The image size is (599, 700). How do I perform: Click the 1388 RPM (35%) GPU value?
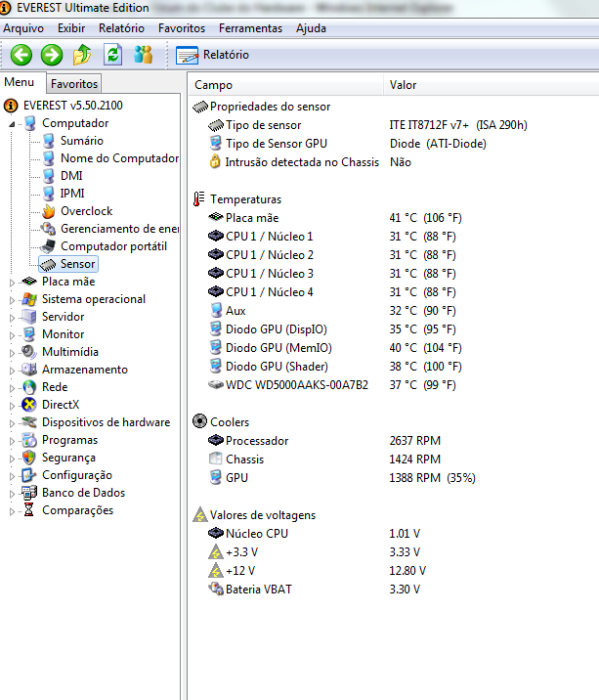pos(432,478)
